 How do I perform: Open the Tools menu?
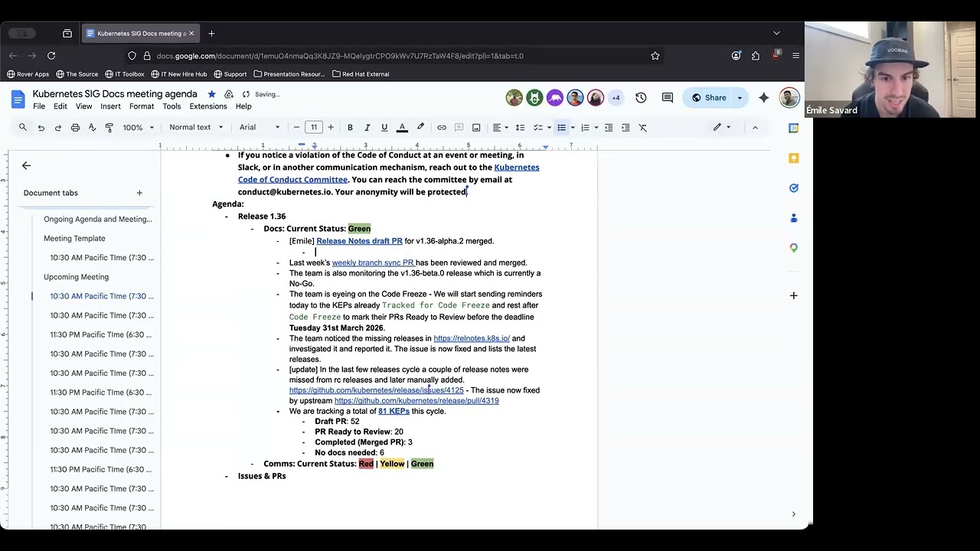(171, 106)
